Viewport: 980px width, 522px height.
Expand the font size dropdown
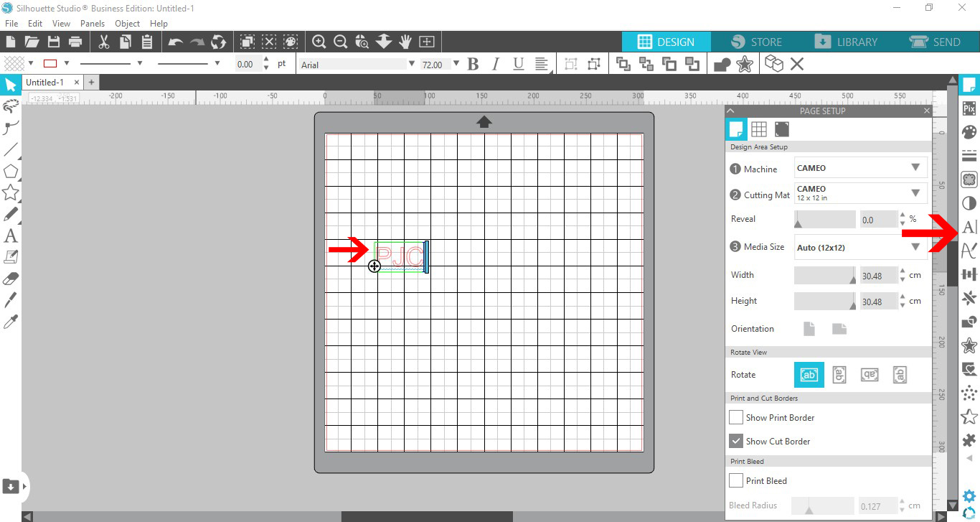coord(456,64)
